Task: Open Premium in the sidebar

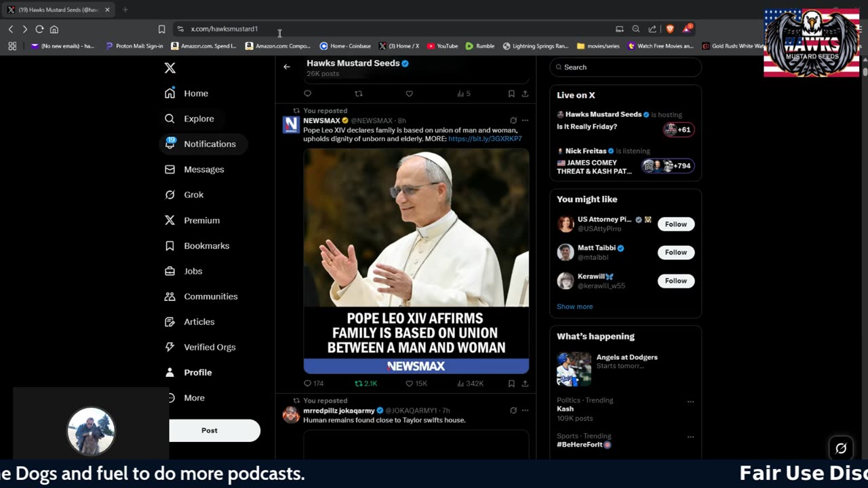Action: click(192, 220)
